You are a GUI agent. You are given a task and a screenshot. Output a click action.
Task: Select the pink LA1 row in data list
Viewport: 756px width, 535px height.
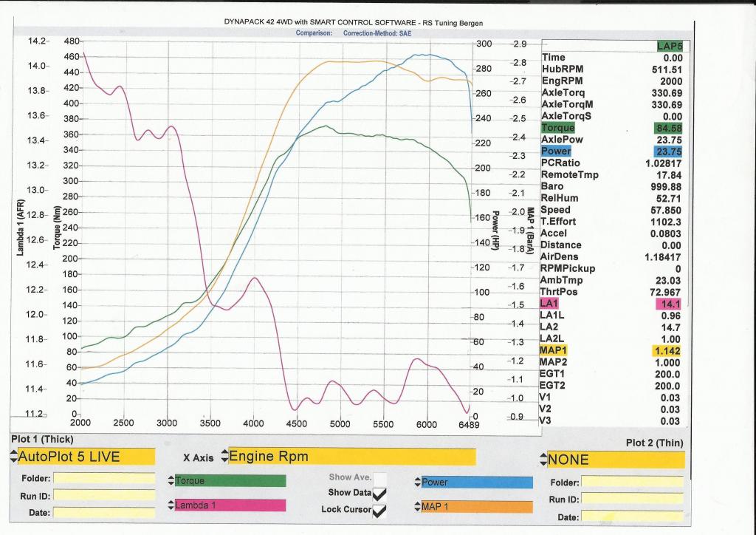549,303
